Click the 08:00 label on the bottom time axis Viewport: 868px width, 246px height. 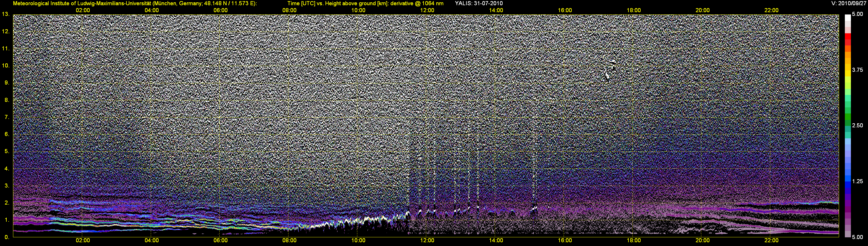289,240
